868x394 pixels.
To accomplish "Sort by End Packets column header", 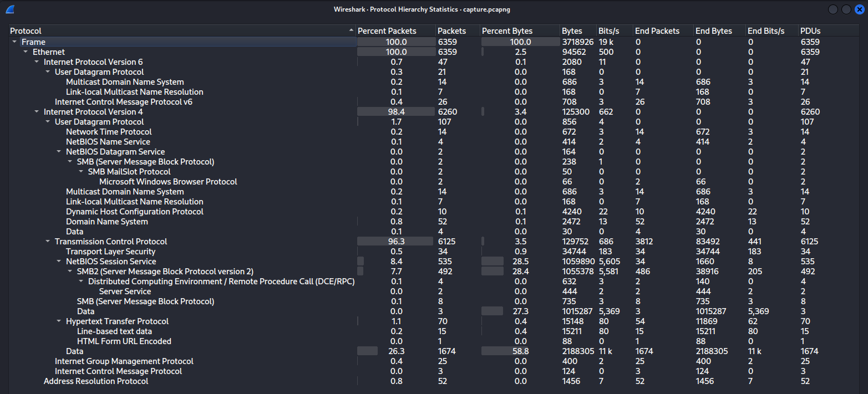I will 663,31.
